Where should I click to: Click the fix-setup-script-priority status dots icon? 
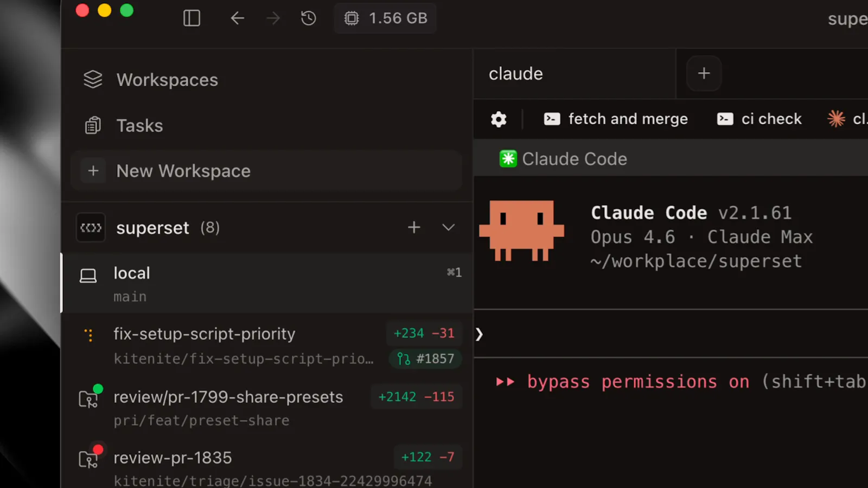pyautogui.click(x=90, y=335)
